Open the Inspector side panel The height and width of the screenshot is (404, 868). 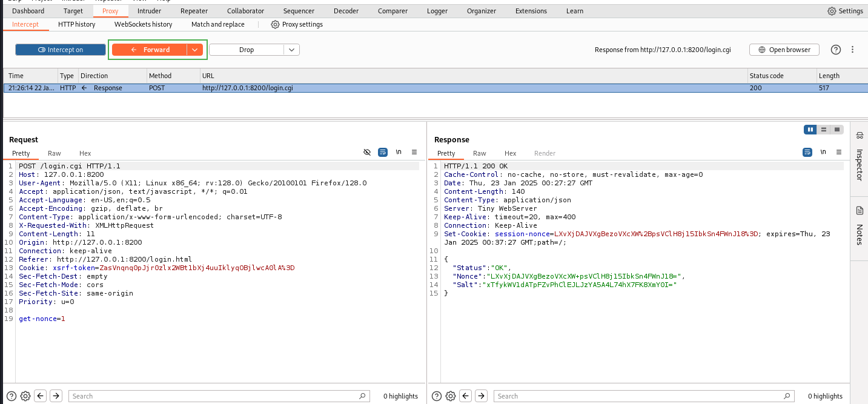pos(859,157)
